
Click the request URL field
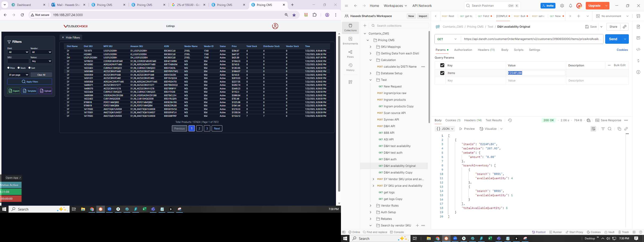tap(532, 39)
